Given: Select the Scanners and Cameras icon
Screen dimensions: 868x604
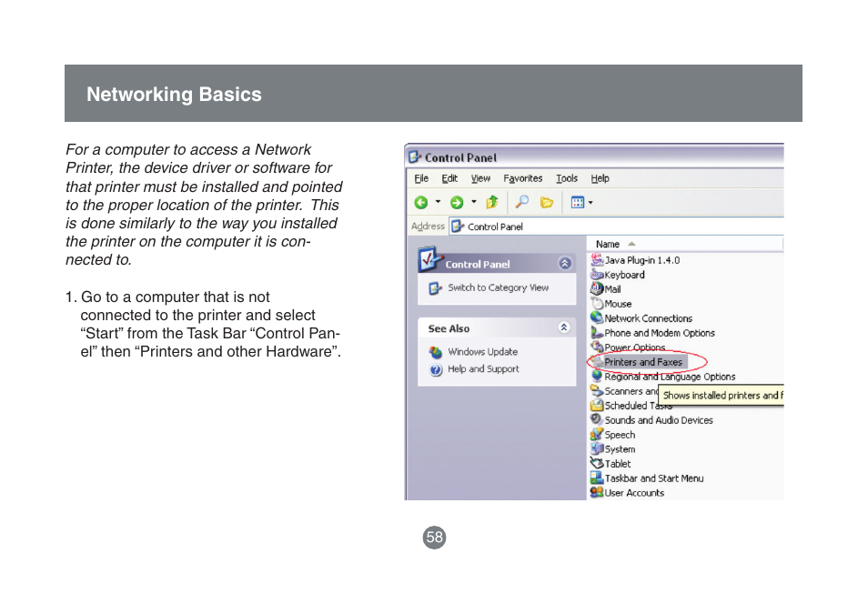Looking at the screenshot, I should click(x=597, y=391).
